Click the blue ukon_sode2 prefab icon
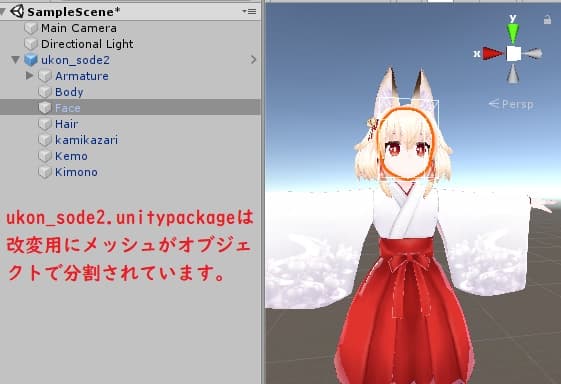Viewport: 561px width, 384px height. pos(31,60)
